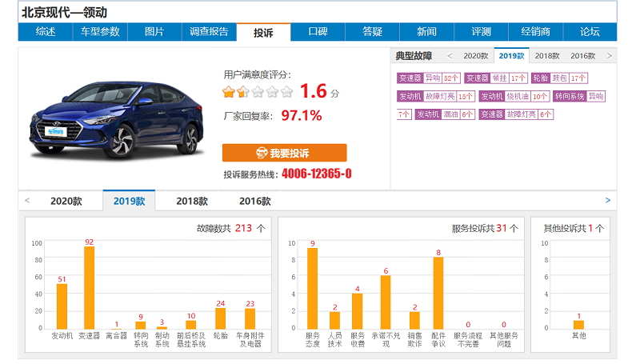640x364 pixels.
Task: Click the 服务流程不完善 axis label
Action: click(468, 339)
